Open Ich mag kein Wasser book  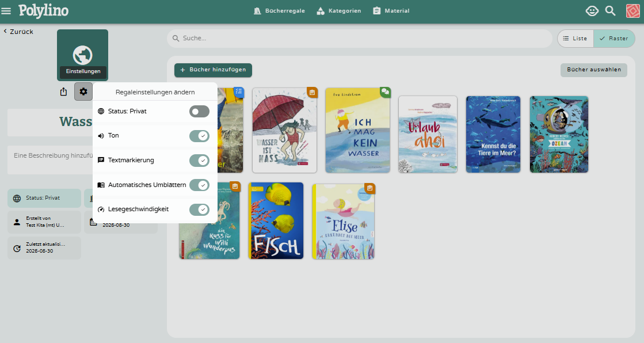(x=358, y=130)
